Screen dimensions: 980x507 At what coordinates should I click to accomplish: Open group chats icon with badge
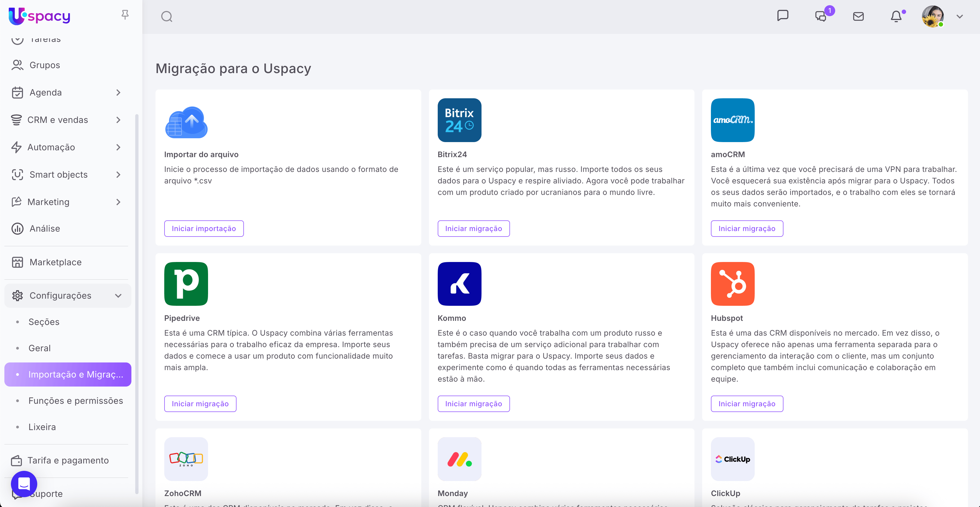click(821, 16)
